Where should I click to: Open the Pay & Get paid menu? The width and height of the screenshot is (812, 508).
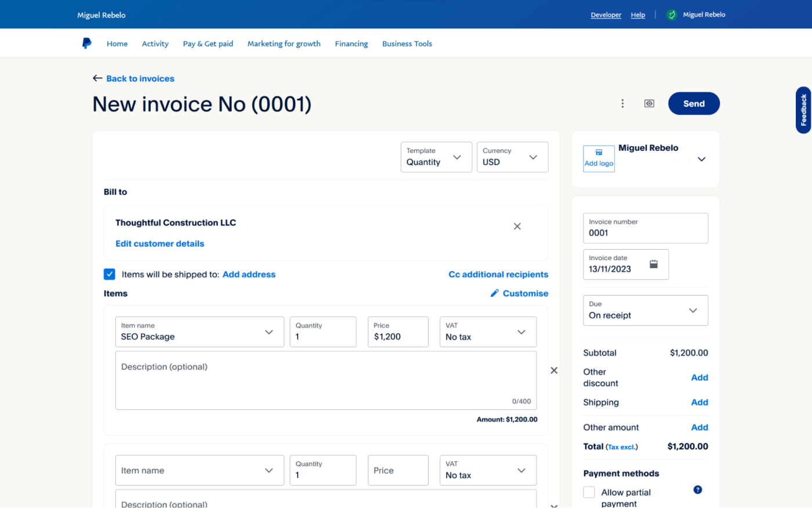pyautogui.click(x=208, y=44)
